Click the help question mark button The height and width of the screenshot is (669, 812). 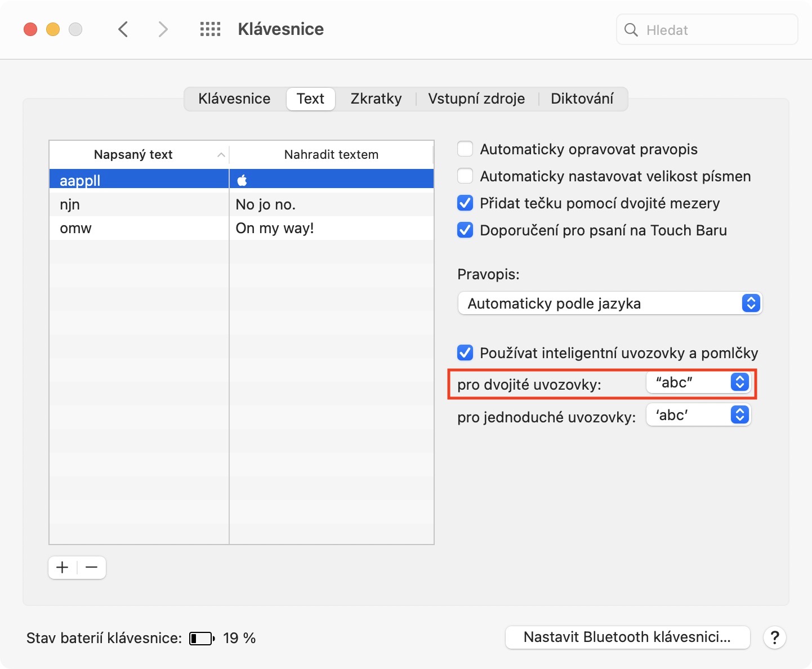(774, 637)
